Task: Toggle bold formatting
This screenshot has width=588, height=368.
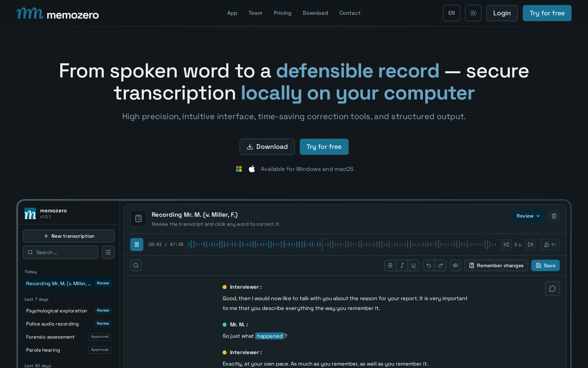Action: pos(390,266)
